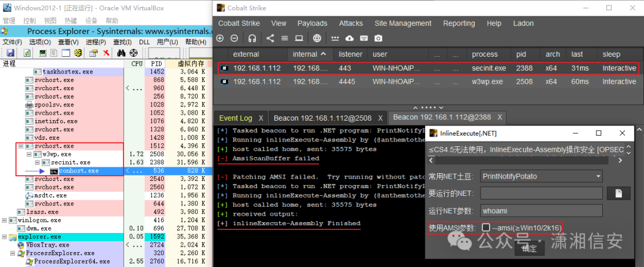The image size is (644, 267).
Task: Click the green Refresh icon in Process Explorer
Action: click(x=27, y=53)
